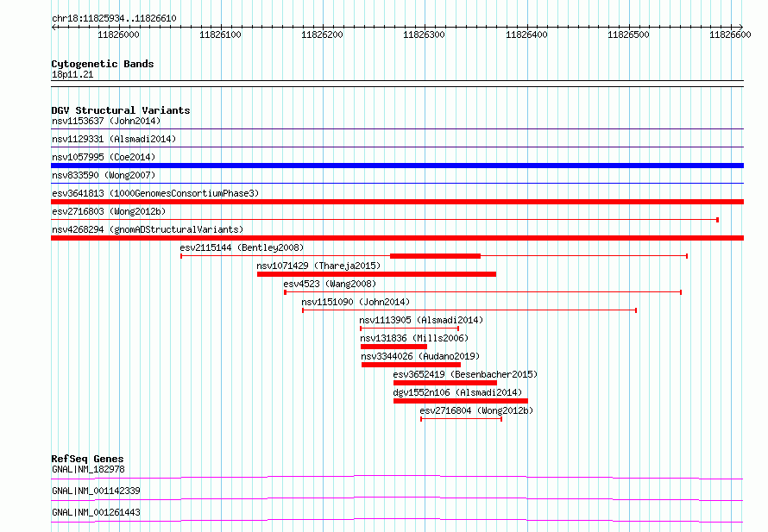The height and width of the screenshot is (532, 768).
Task: Click the thick blue nsv1057995 variant bar
Action: [397, 166]
